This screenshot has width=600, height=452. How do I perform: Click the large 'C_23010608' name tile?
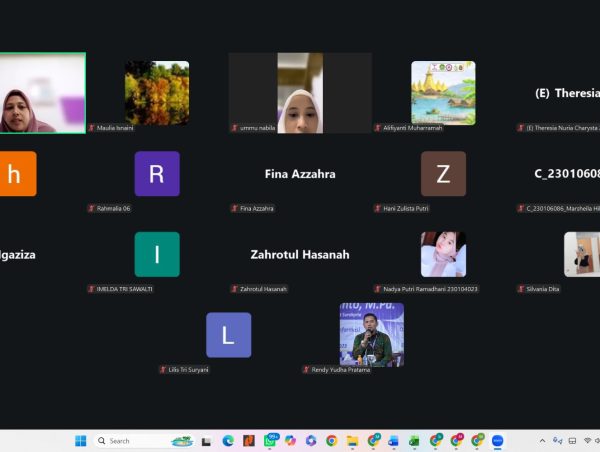(567, 174)
